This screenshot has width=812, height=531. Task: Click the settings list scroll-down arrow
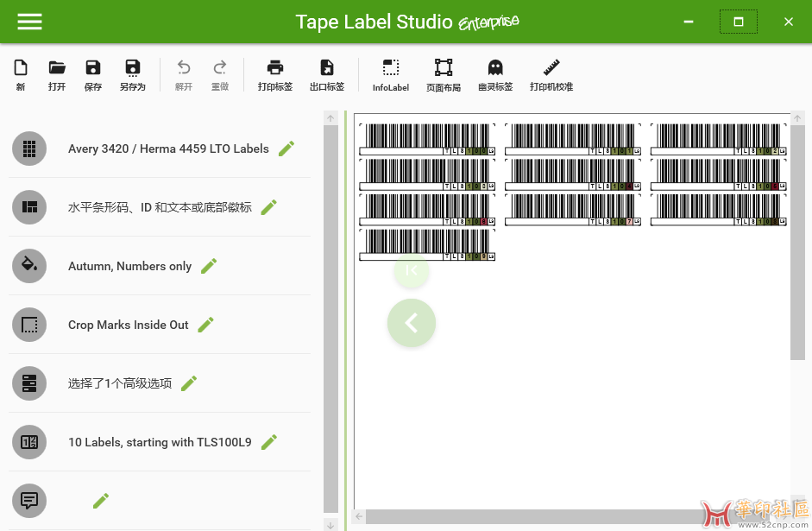[330, 524]
